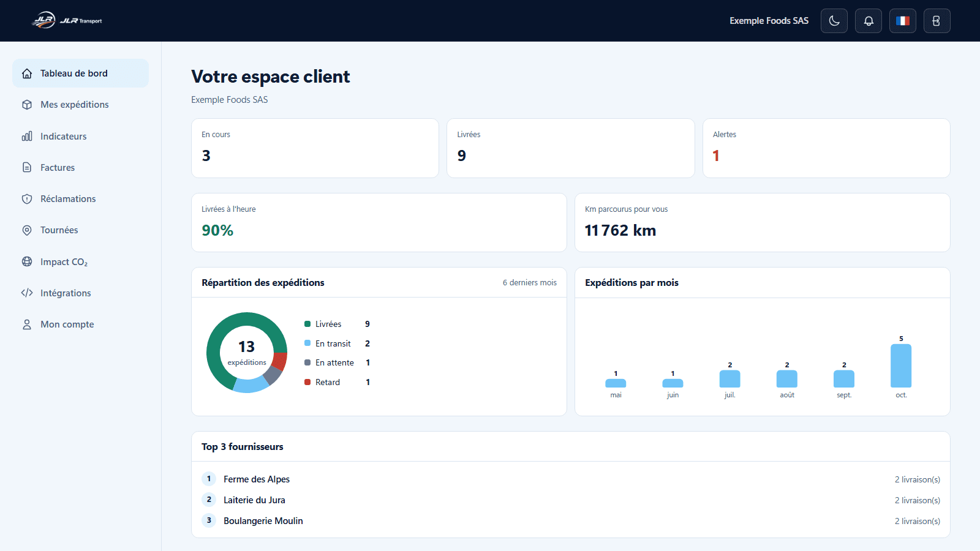Click the sept. bar in the monthly chart

[844, 379]
